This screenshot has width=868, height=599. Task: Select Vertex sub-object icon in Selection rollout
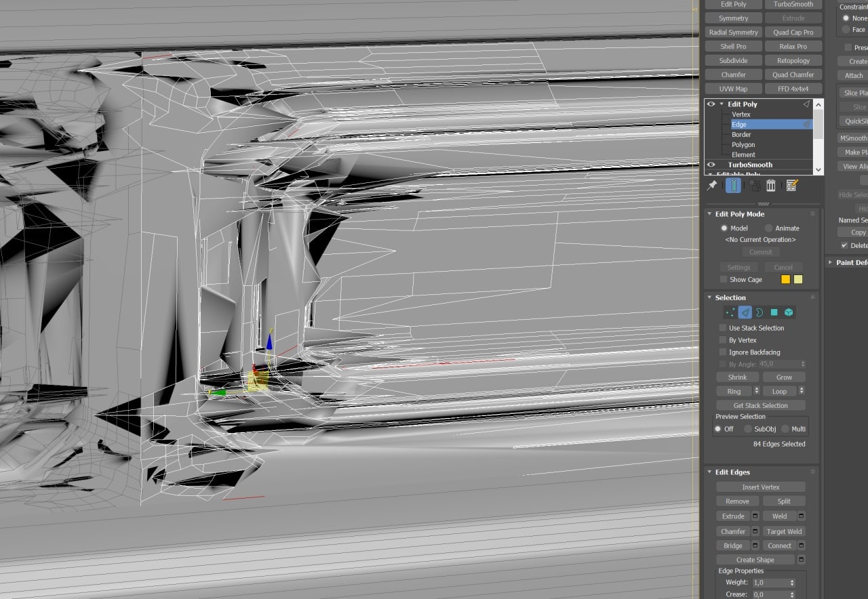coord(730,312)
